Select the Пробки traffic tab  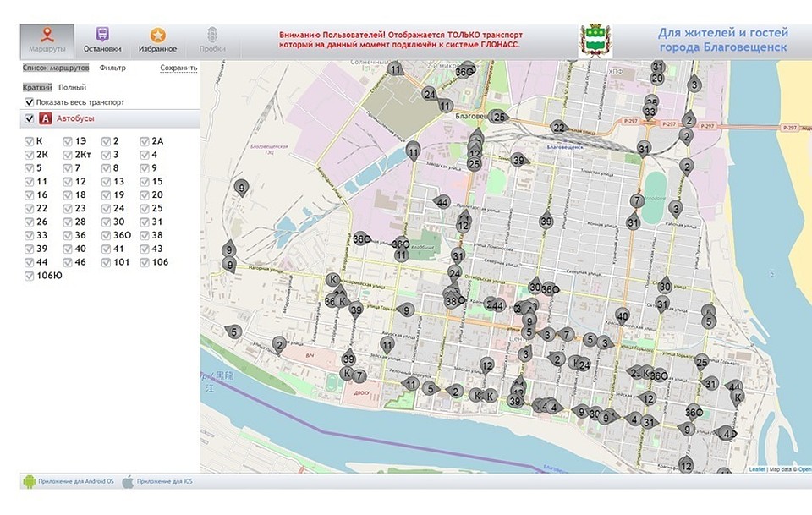tap(211, 41)
